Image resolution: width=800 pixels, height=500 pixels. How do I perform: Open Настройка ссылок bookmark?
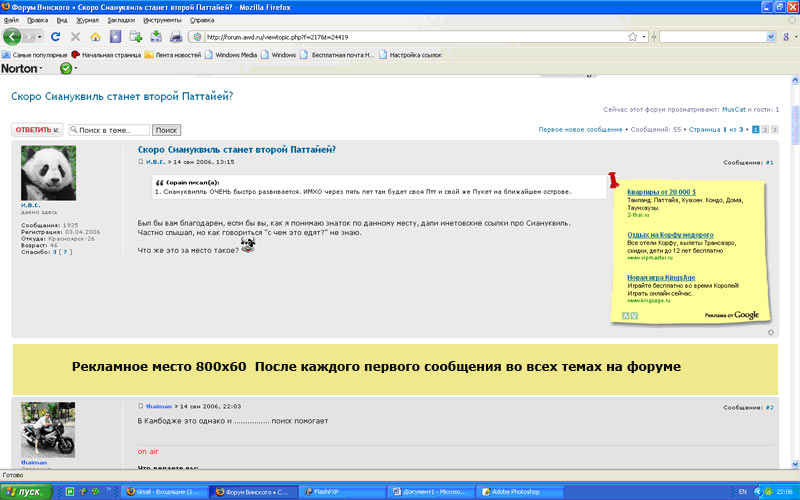pos(411,55)
